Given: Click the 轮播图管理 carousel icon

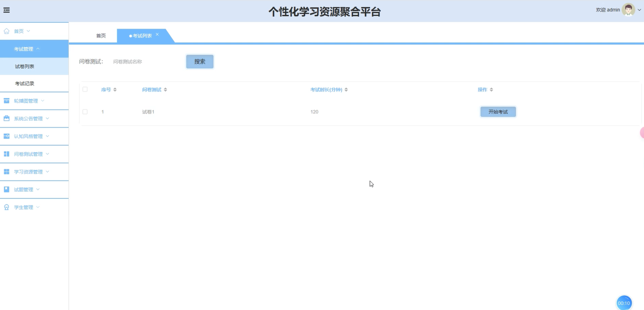Looking at the screenshot, I should (x=6, y=101).
